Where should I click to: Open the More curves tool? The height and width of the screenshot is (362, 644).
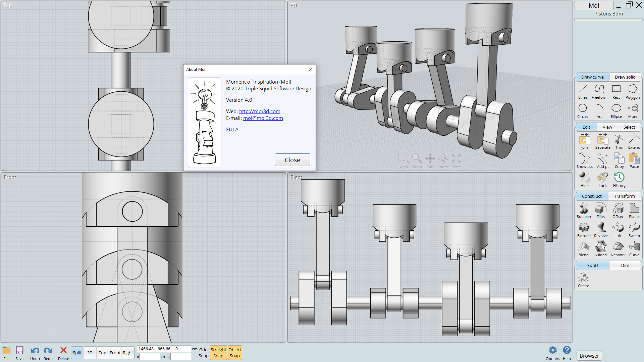click(633, 111)
